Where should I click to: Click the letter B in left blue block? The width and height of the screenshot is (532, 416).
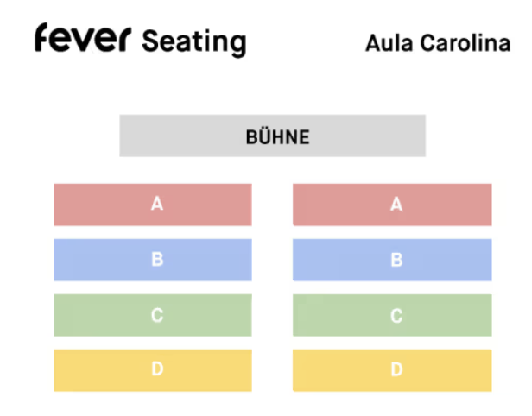click(157, 260)
